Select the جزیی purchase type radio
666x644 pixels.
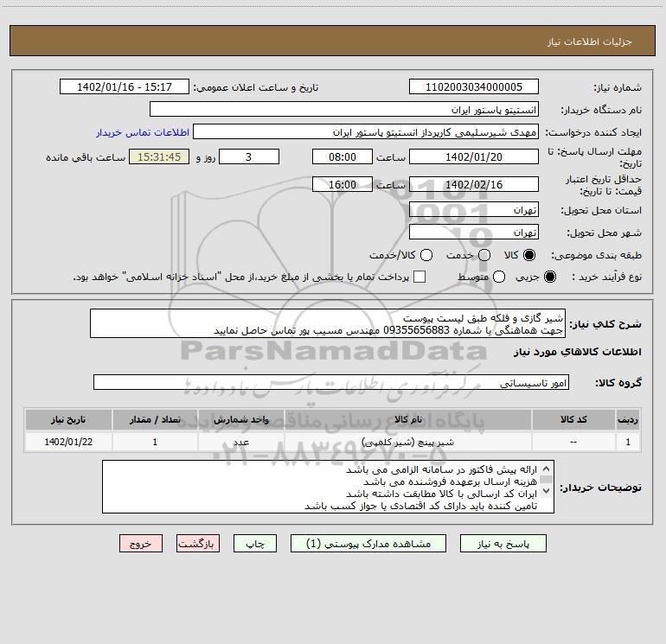pyautogui.click(x=550, y=277)
